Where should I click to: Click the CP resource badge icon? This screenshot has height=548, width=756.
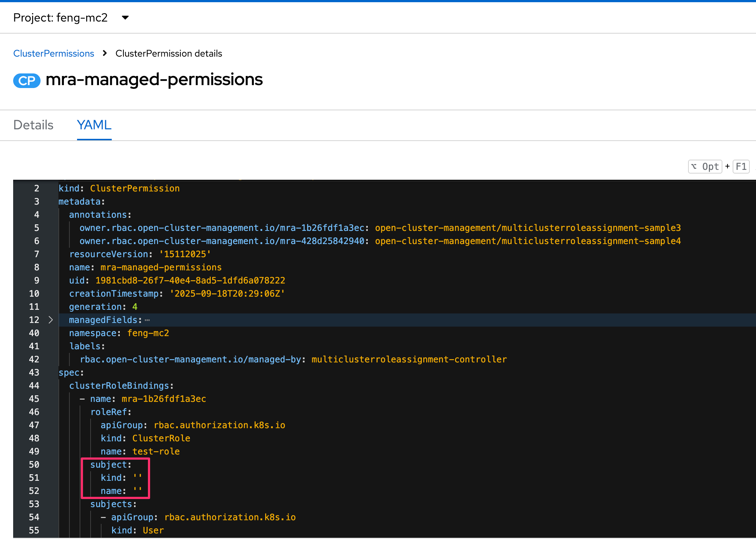point(27,80)
